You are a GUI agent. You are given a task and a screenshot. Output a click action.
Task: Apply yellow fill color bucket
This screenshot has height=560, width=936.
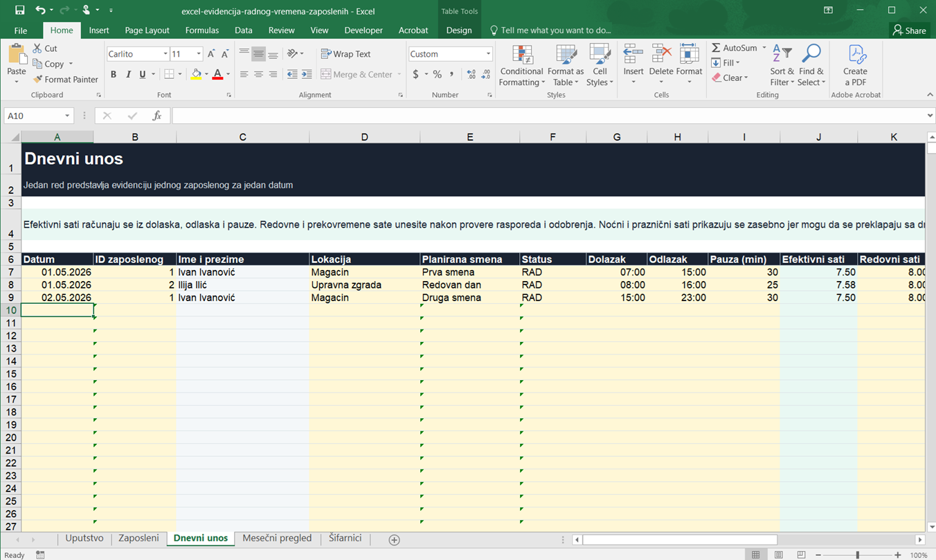point(197,74)
